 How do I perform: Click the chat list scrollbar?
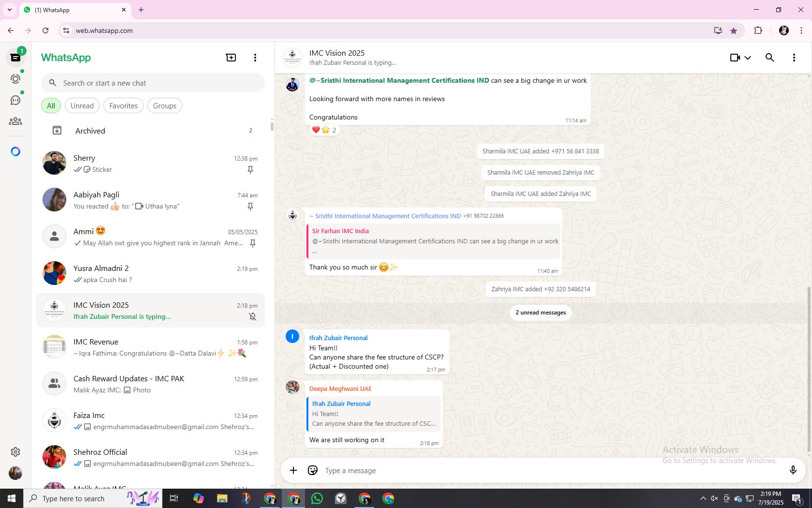(x=272, y=126)
